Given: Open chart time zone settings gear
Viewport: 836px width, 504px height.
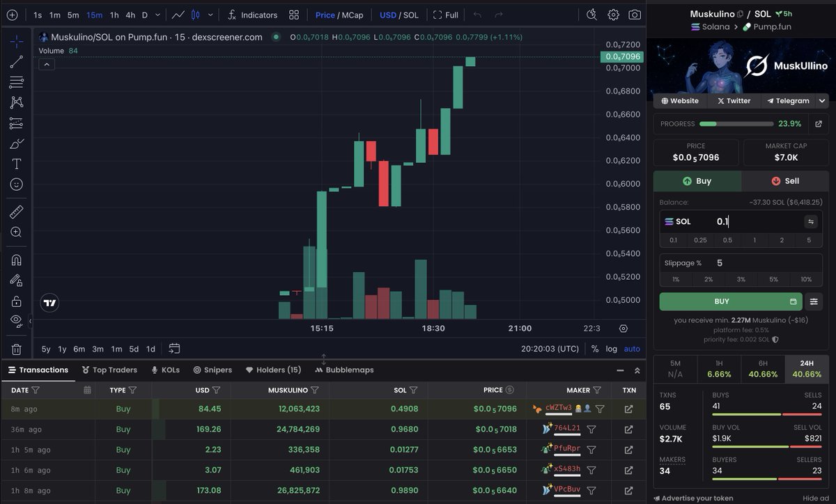Looking at the screenshot, I should [x=623, y=329].
